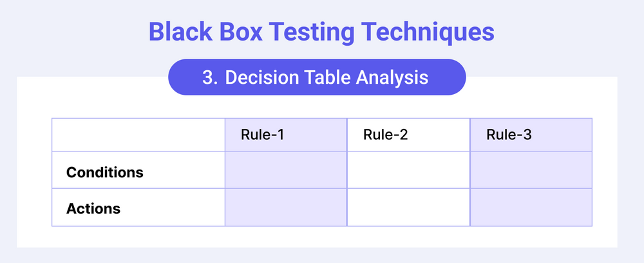This screenshot has height=263, width=644.
Task: Select the Conditions row label
Action: tap(105, 173)
